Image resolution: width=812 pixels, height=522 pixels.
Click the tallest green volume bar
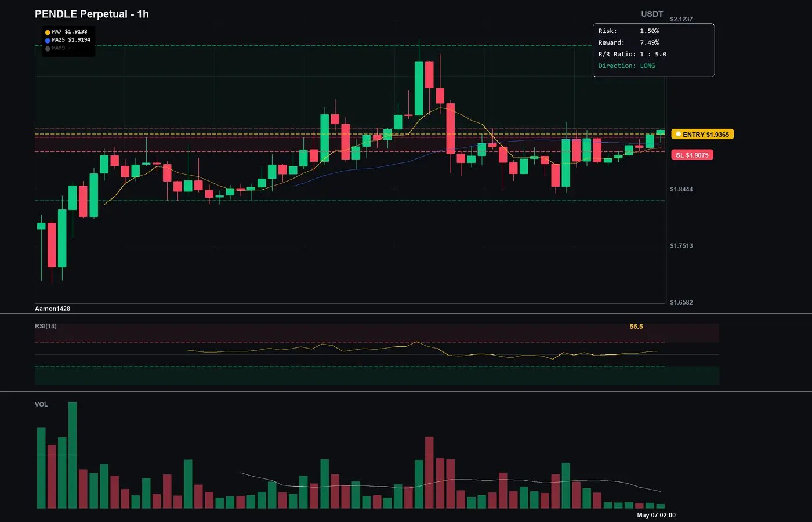coord(72,455)
